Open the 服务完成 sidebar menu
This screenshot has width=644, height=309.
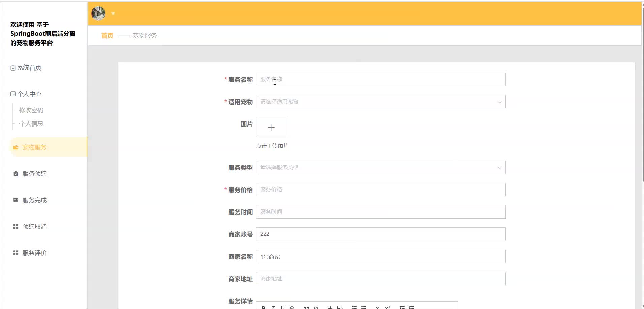[x=34, y=200]
